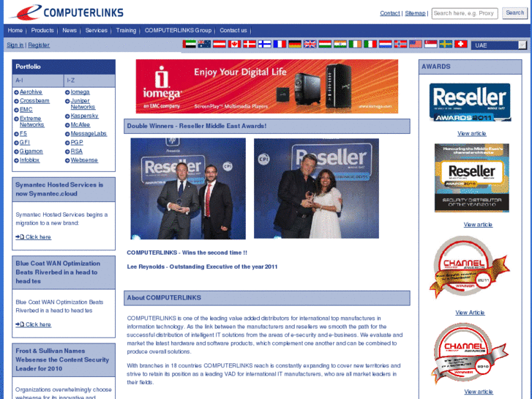The height and width of the screenshot is (399, 532).
Task: Open the Sitemap link
Action: 415,13
